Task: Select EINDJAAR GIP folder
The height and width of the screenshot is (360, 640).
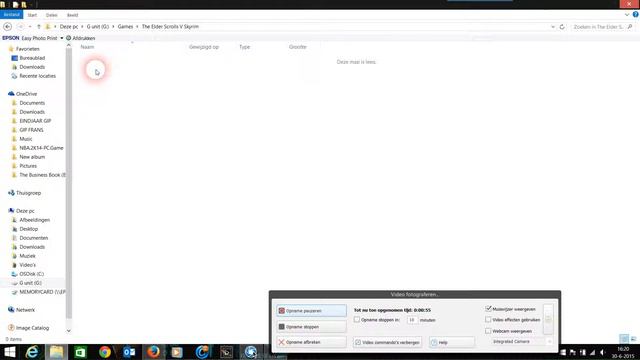Action: tap(35, 121)
